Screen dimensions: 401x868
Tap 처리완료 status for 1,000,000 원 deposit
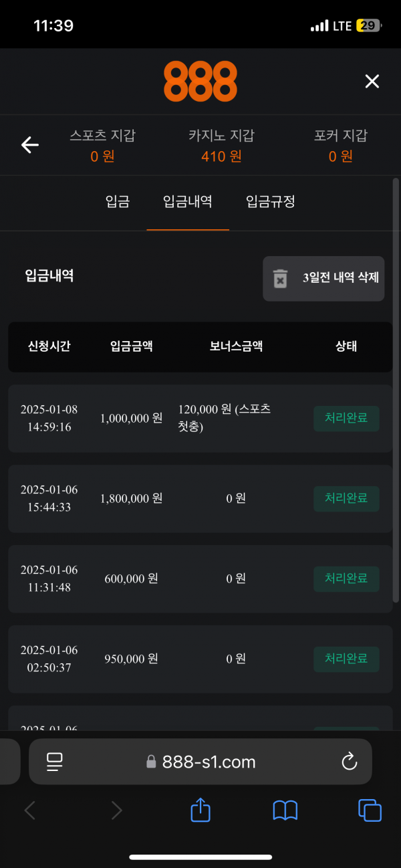click(x=346, y=419)
